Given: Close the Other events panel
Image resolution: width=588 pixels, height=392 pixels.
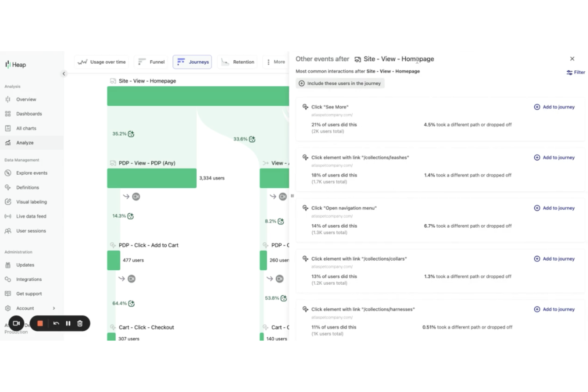Looking at the screenshot, I should coord(572,59).
